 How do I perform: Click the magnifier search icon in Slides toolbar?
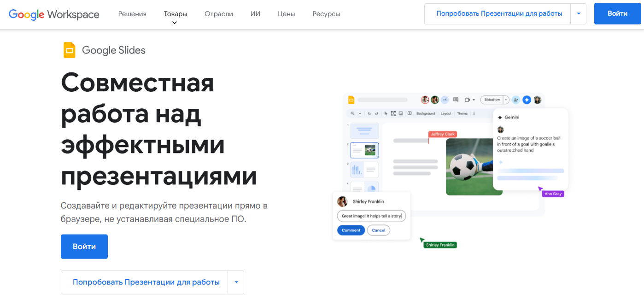(353, 113)
